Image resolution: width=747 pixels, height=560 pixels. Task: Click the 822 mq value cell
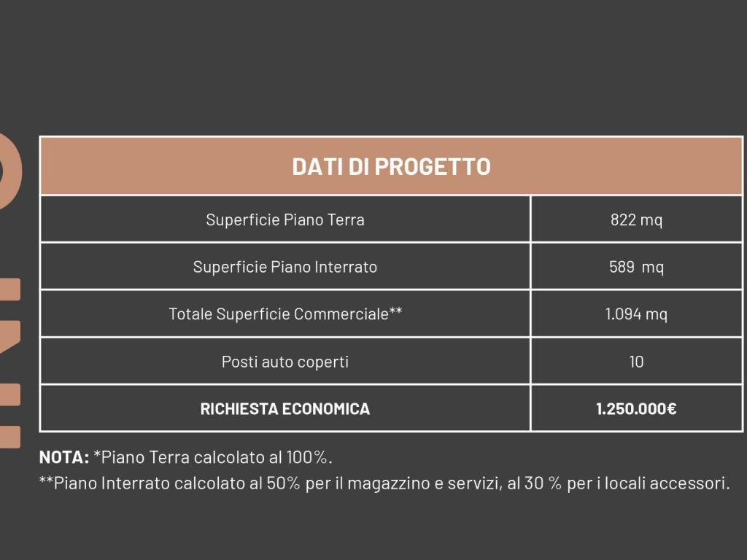(636, 219)
